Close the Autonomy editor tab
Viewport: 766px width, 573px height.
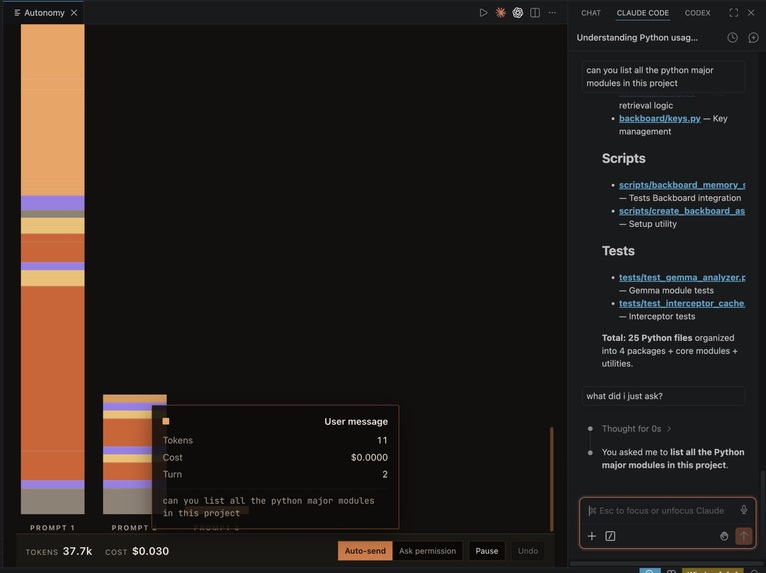pyautogui.click(x=74, y=13)
